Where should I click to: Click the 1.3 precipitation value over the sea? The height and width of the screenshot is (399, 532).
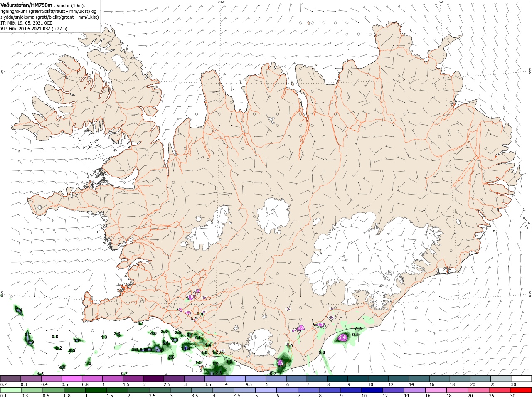point(104,337)
